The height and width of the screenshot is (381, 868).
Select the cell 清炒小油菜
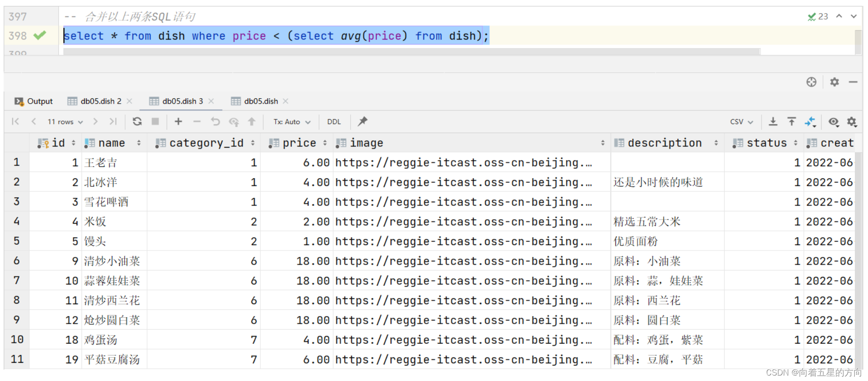[115, 261]
